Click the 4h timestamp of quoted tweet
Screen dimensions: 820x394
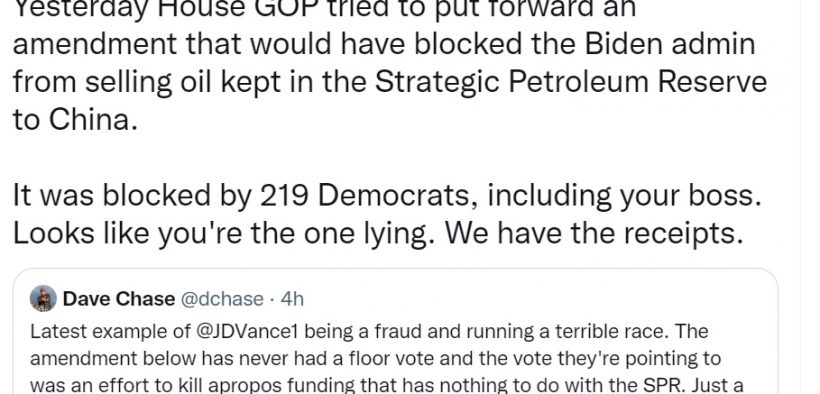pyautogui.click(x=292, y=299)
